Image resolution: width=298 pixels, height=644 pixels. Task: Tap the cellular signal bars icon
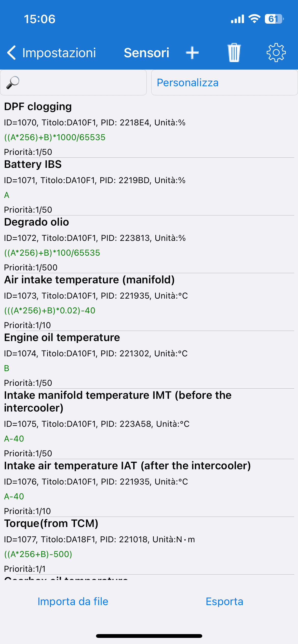click(x=237, y=19)
